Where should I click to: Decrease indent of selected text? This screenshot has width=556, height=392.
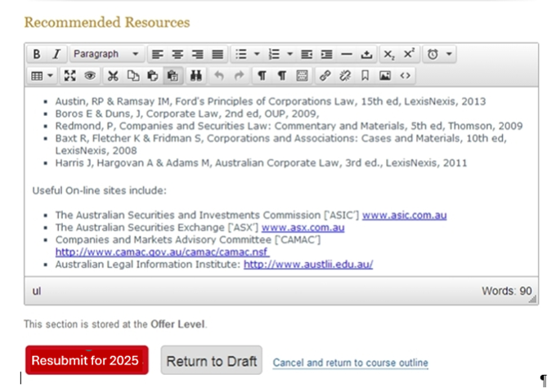tap(307, 54)
